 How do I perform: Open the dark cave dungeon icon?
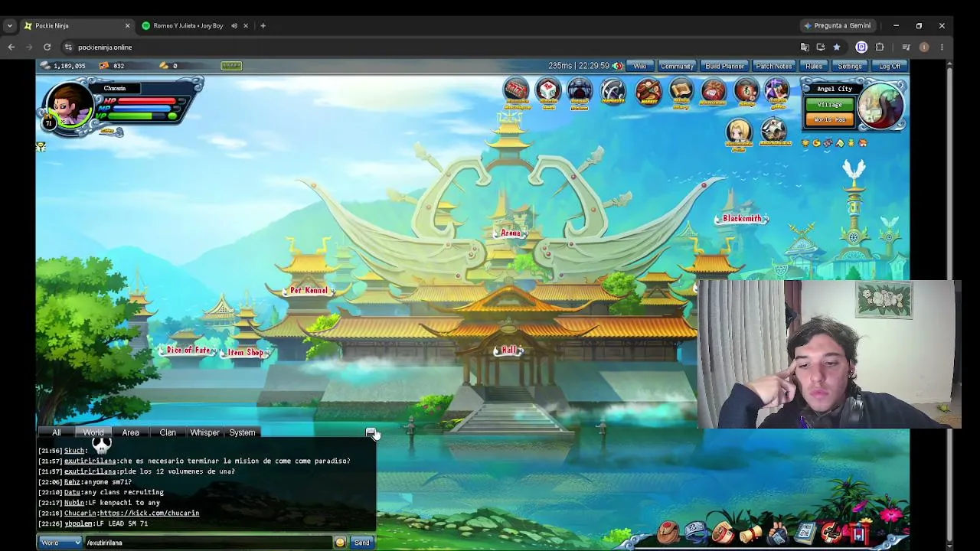tap(580, 91)
